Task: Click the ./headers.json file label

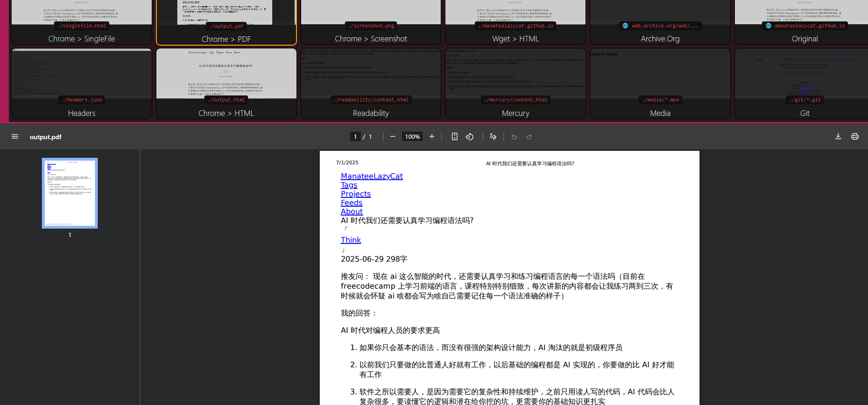Action: click(x=82, y=100)
